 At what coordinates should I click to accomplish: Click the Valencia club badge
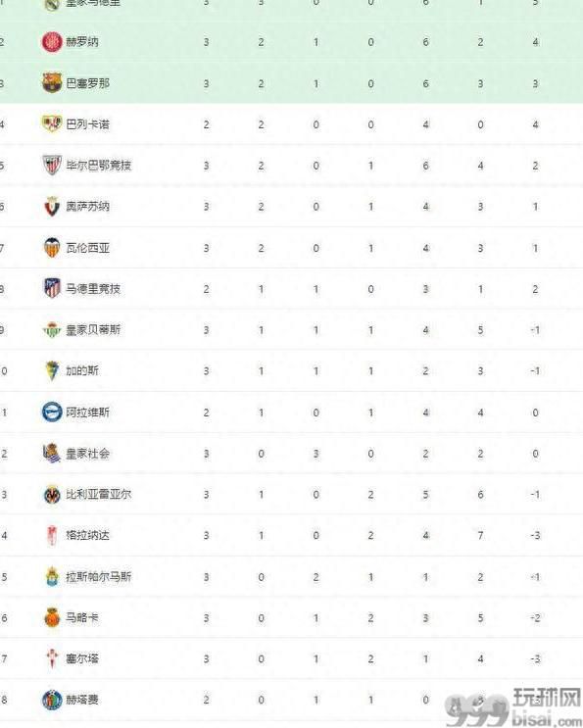click(x=52, y=248)
